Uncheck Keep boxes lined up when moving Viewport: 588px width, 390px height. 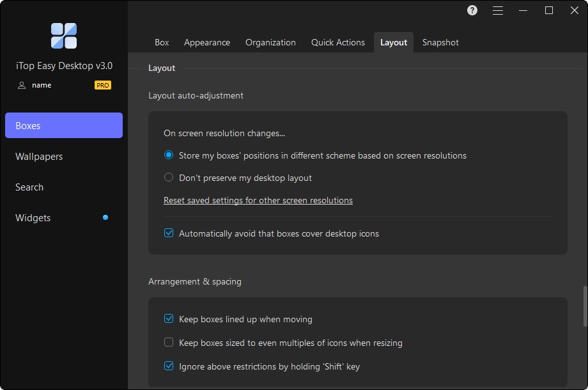(x=169, y=319)
